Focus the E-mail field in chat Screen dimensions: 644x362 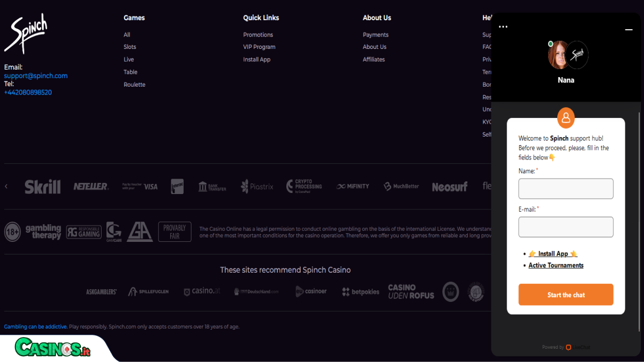pos(566,227)
